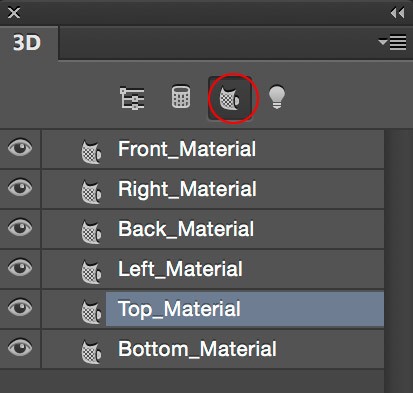
Task: Select Bottom_Material in the list
Action: [x=213, y=349]
